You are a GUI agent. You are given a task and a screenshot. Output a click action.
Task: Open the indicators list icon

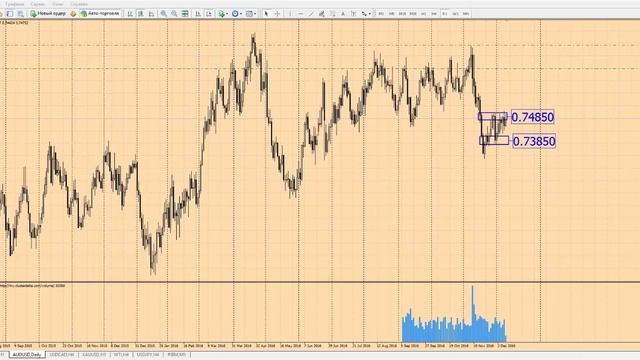point(221,14)
